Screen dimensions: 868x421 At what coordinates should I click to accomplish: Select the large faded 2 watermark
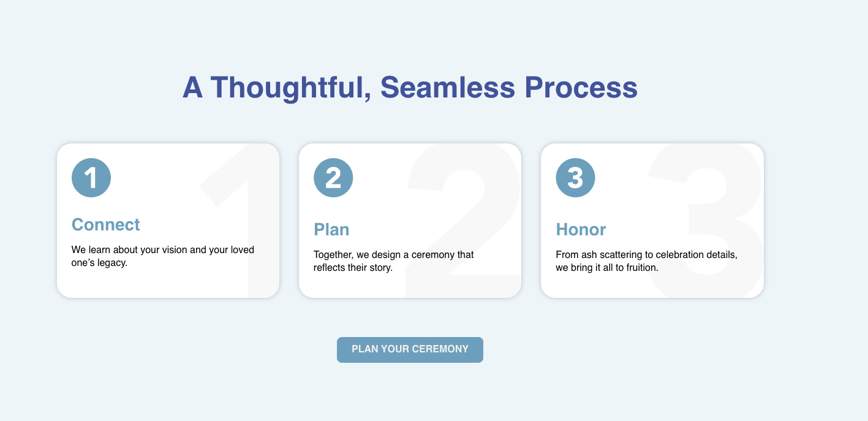coord(464,221)
